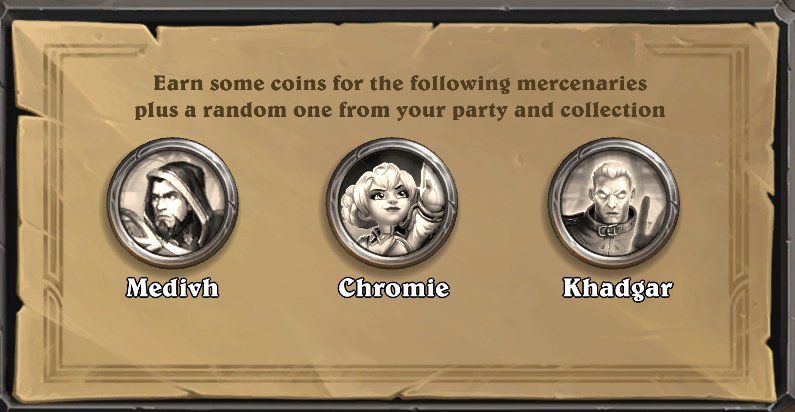The height and width of the screenshot is (412, 795).
Task: Select the Medivh mercenary portrait
Action: coord(172,203)
